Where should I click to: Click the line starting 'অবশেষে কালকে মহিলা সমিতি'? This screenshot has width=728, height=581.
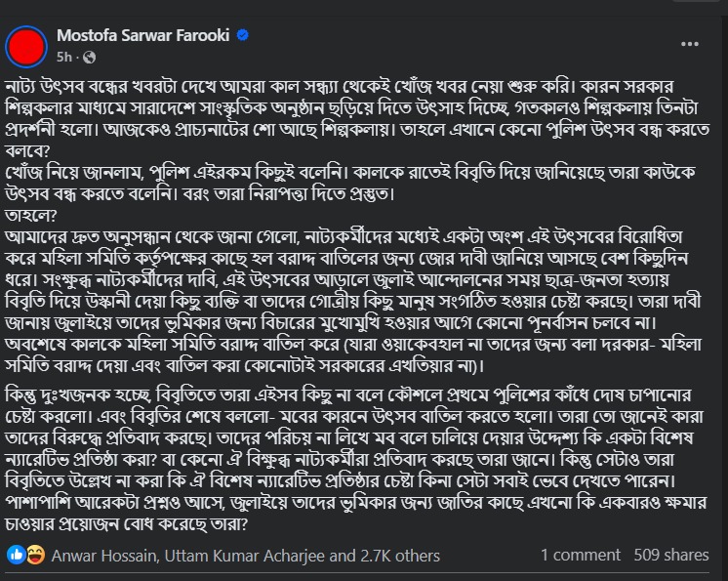[x=353, y=345]
